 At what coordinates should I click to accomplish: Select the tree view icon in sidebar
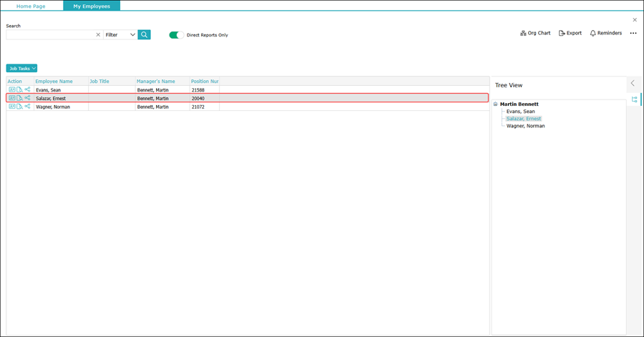[634, 100]
